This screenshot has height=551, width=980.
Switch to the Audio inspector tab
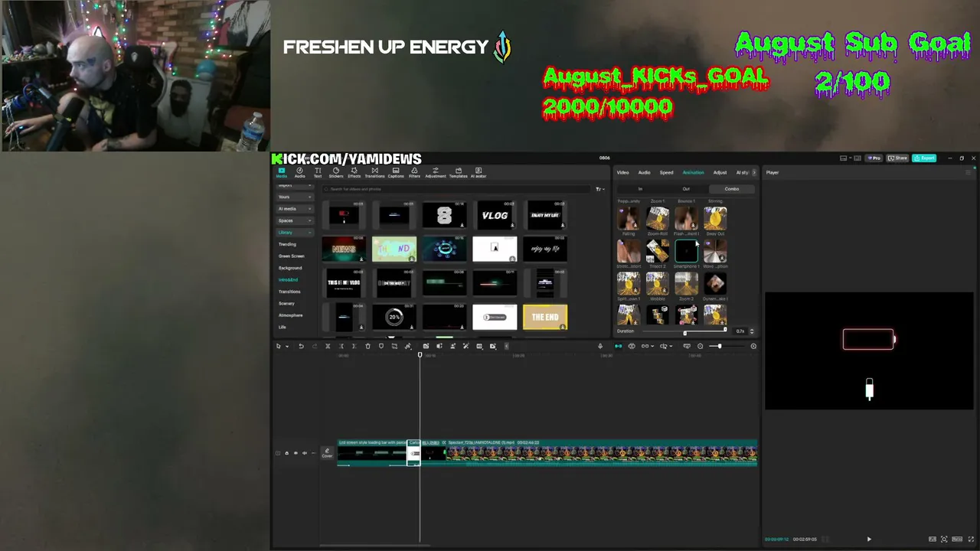coord(645,172)
